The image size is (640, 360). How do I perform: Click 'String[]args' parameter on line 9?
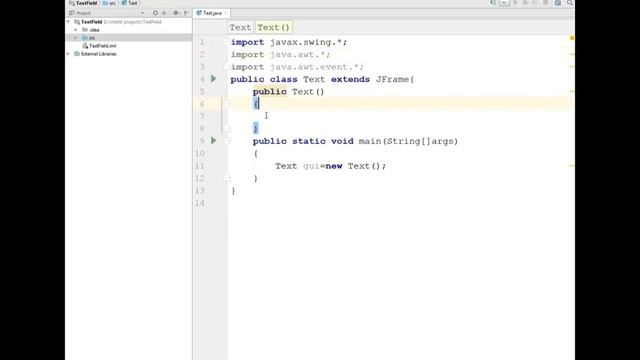coord(420,141)
